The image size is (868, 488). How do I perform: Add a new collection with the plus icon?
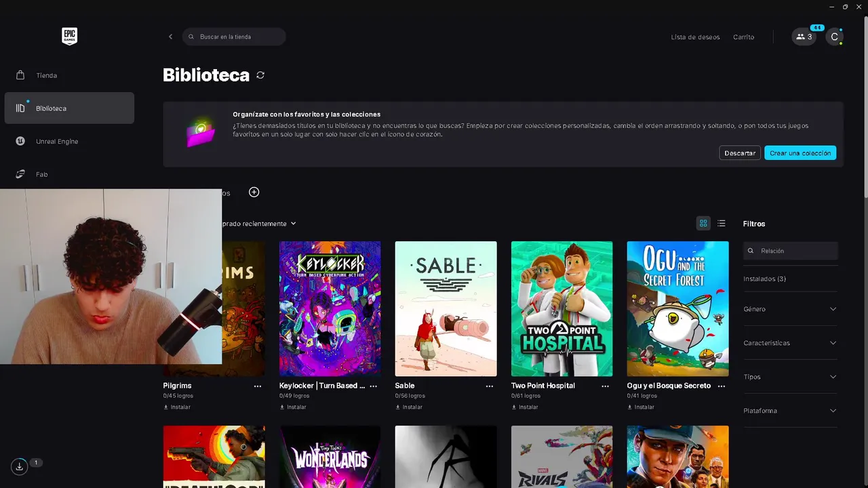[254, 192]
